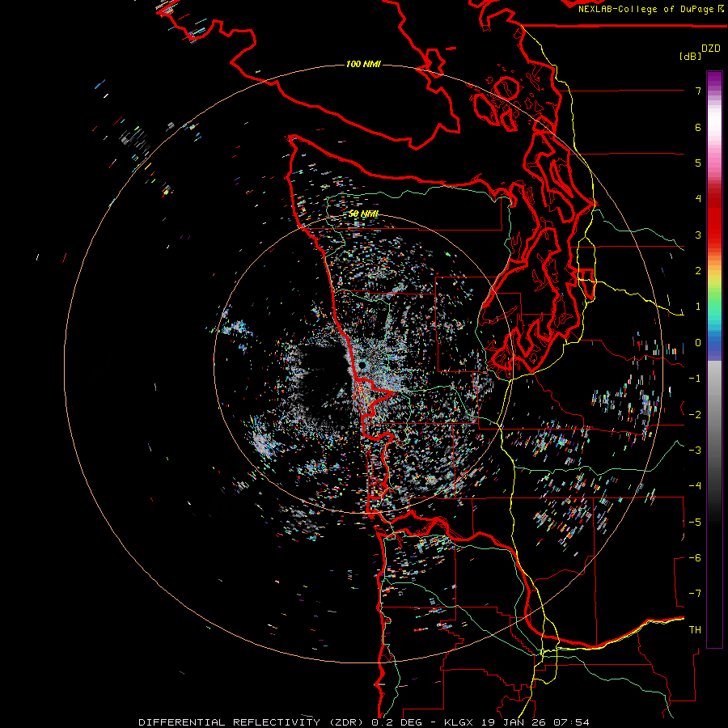Click the 4 dB legend value
The width and height of the screenshot is (728, 728).
[698, 199]
